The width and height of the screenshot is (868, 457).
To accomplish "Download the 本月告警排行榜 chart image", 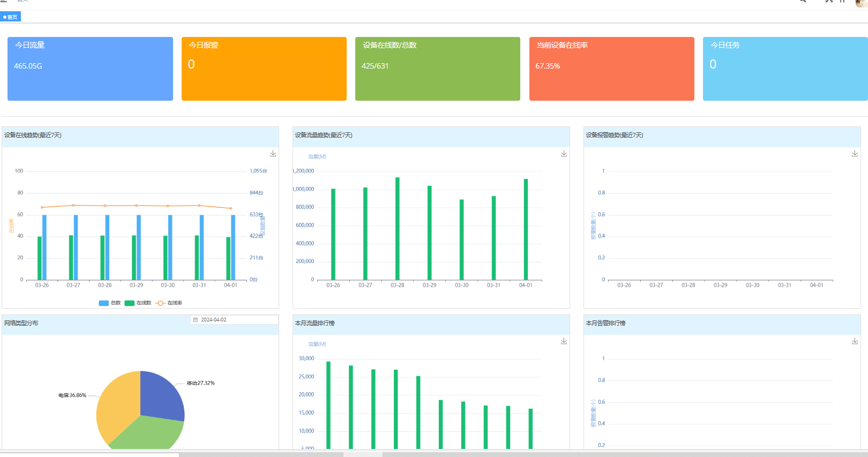I will point(855,341).
